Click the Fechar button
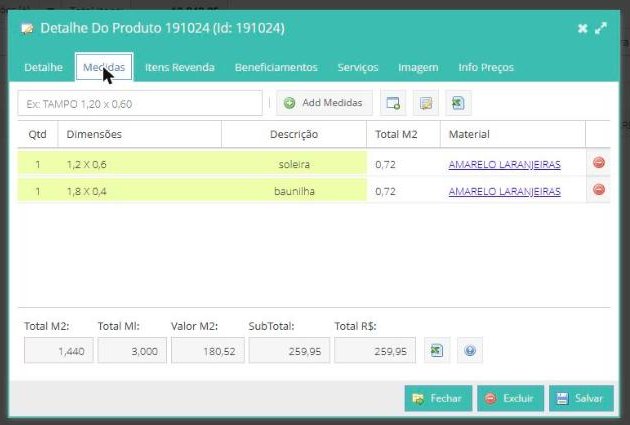Viewport: 630px width, 425px height. (438, 398)
